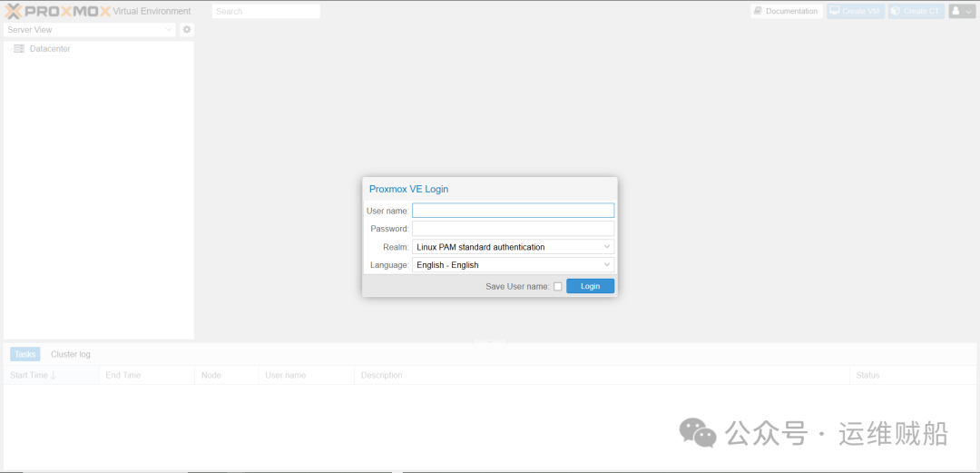980x473 pixels.
Task: Click the Description column header
Action: (x=602, y=375)
